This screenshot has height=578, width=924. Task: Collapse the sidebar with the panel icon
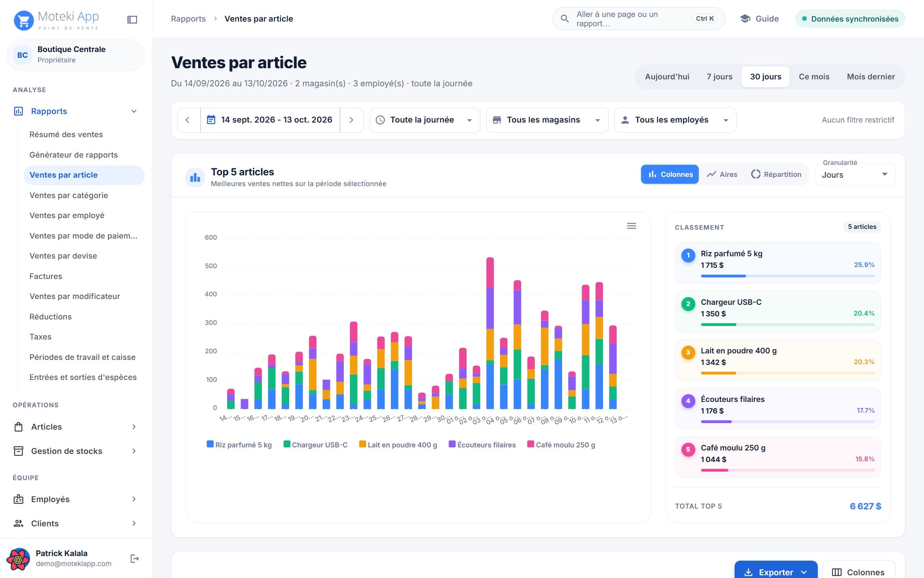pos(132,20)
